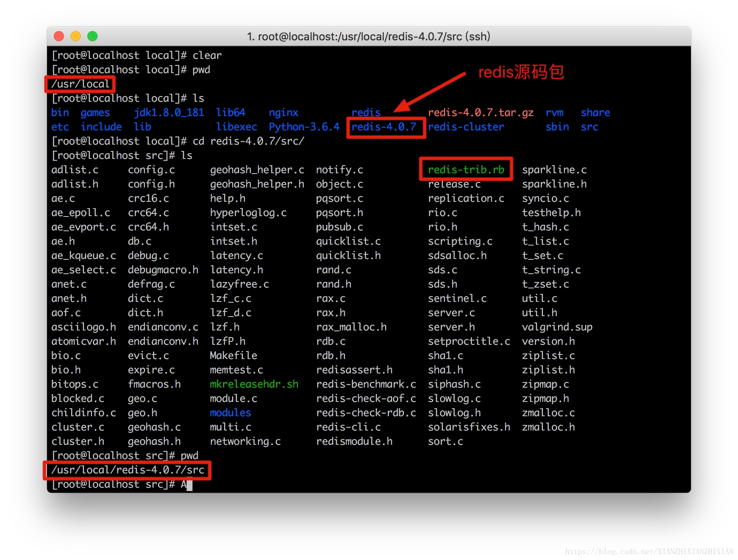Viewport: 738px width, 560px height.
Task: Click the sentinel.c file name
Action: (x=457, y=298)
